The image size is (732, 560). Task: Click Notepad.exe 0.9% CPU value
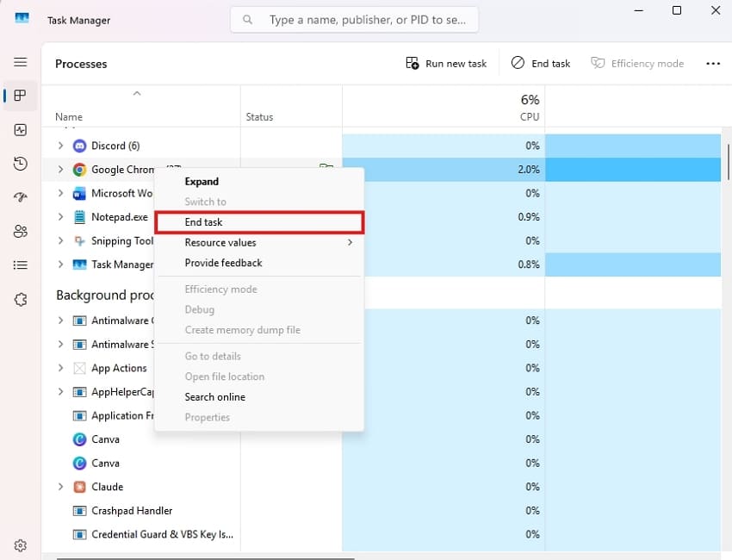[529, 217]
